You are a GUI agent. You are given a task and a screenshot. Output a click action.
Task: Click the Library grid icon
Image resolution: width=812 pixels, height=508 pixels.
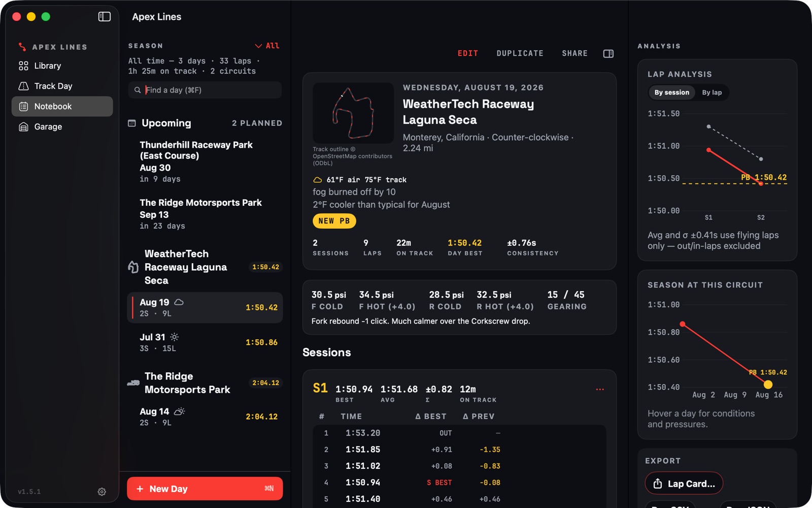tap(23, 66)
